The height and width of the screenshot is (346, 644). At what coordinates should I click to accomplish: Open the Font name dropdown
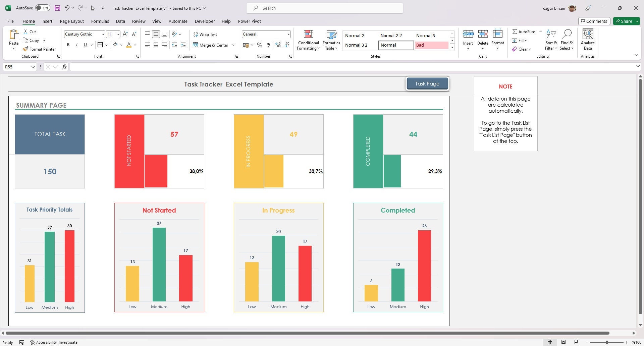pos(103,34)
